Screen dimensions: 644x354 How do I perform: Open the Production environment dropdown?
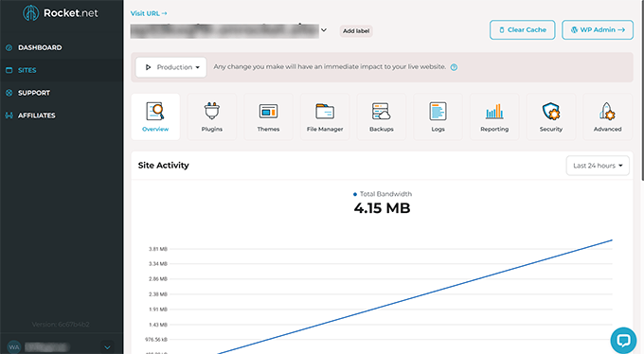click(x=170, y=67)
